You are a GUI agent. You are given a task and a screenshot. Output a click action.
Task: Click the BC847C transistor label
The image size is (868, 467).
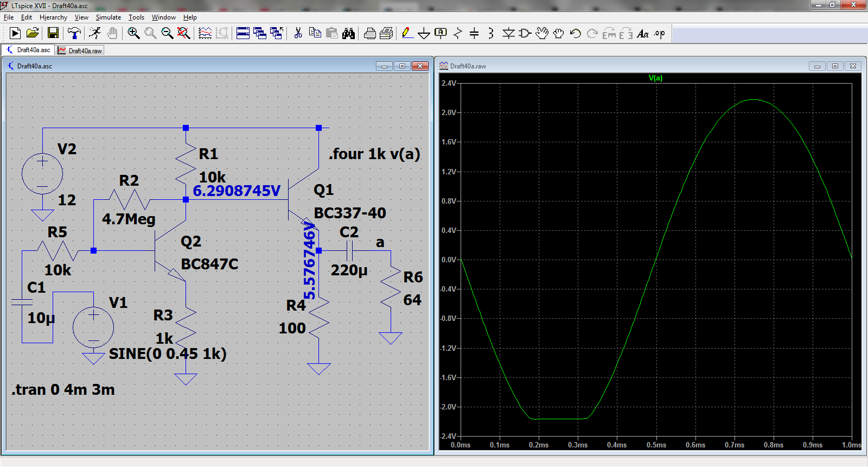click(209, 264)
